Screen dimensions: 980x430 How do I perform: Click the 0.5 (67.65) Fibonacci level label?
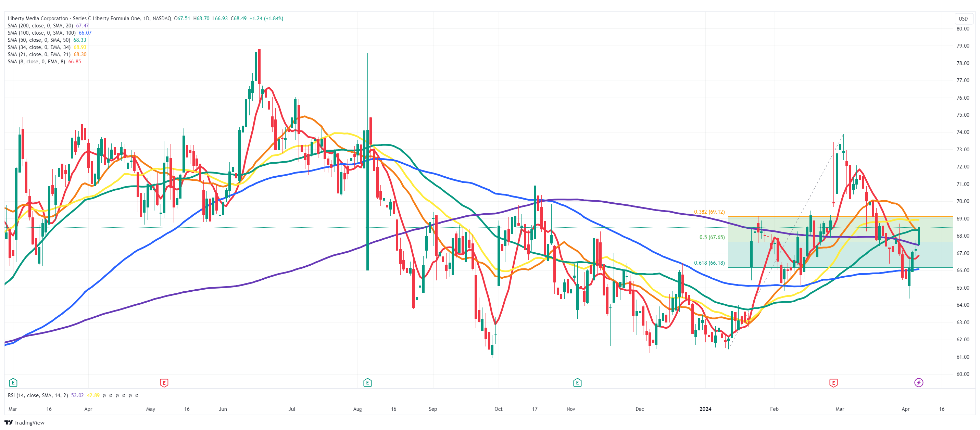tap(712, 237)
